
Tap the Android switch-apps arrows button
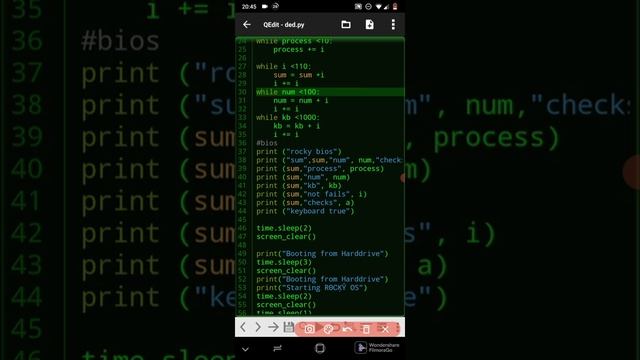[277, 348]
